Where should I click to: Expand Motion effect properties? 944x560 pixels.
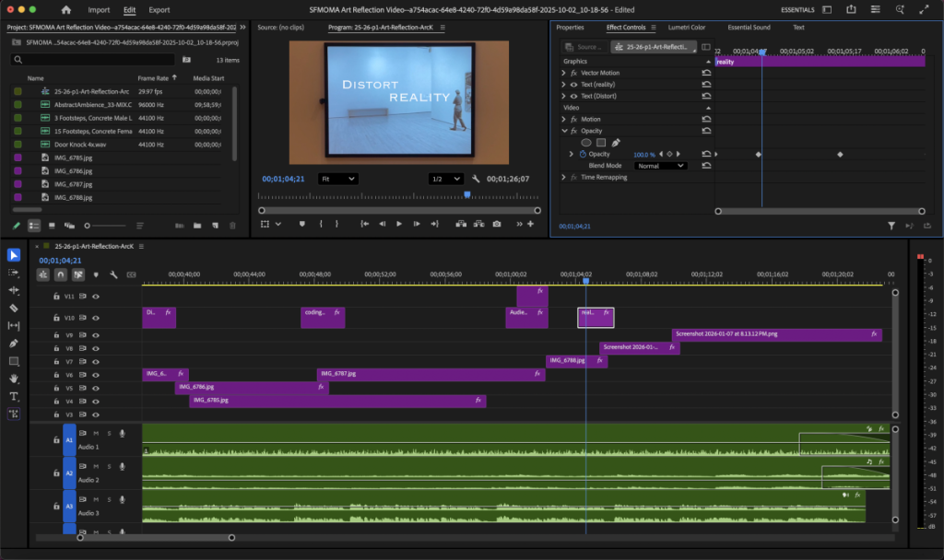tap(563, 119)
